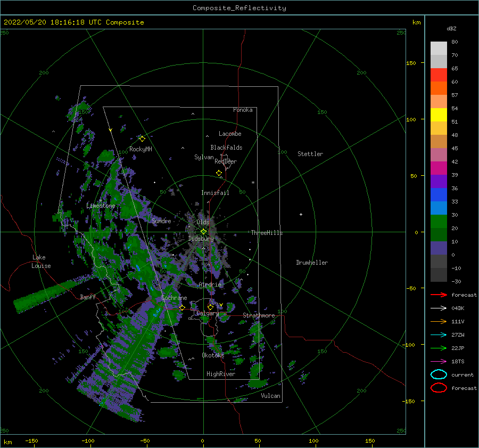Click the Ponoka city label
Screen dimensions: 479x448
pyautogui.click(x=243, y=110)
